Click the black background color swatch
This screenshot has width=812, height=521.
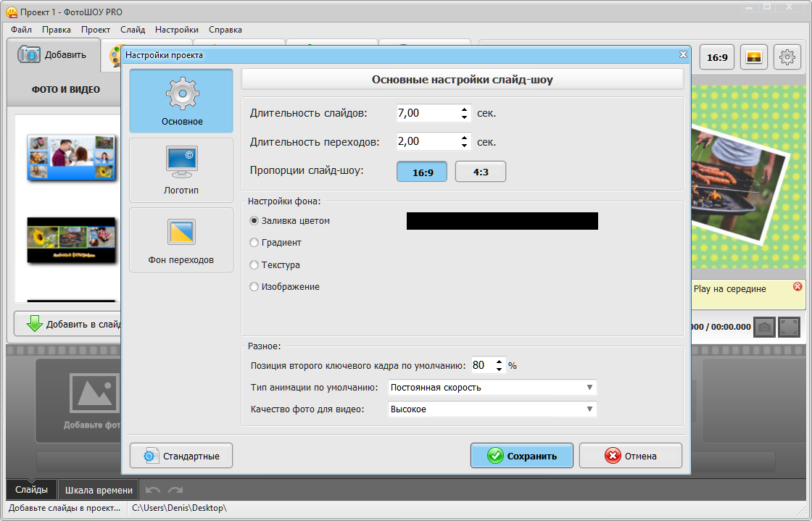(502, 221)
